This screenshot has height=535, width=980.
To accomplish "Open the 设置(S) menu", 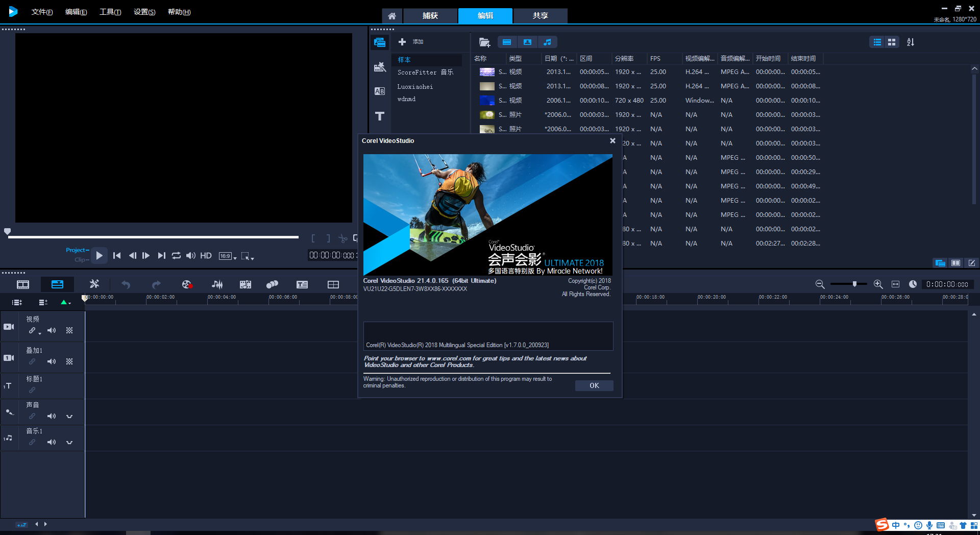I will (x=144, y=12).
